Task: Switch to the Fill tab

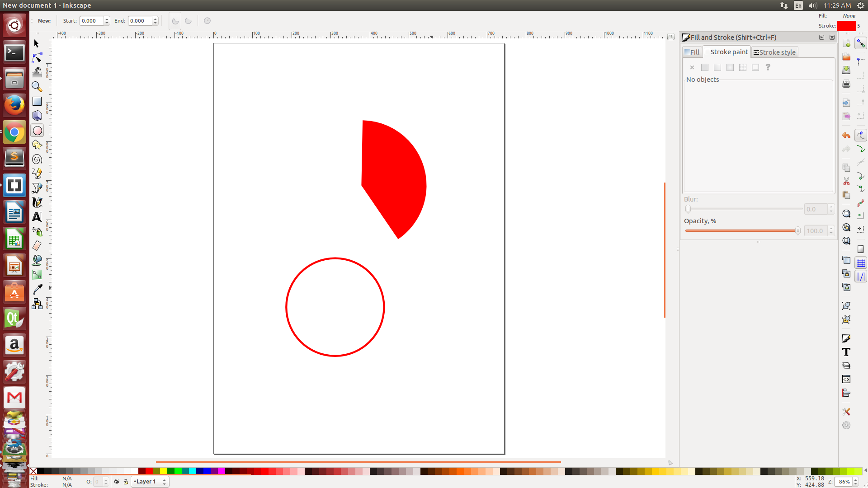Action: (692, 52)
